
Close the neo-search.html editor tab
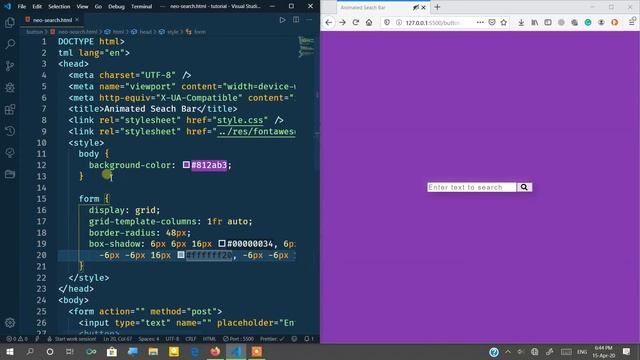pos(77,20)
